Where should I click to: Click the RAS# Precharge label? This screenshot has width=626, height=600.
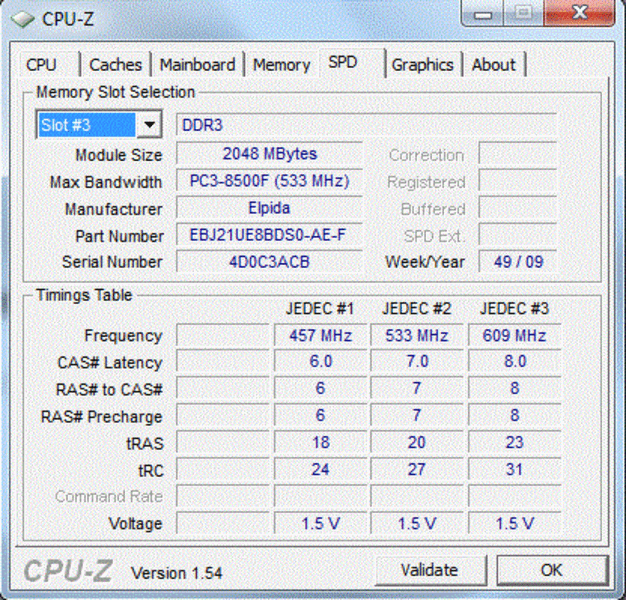click(x=102, y=416)
